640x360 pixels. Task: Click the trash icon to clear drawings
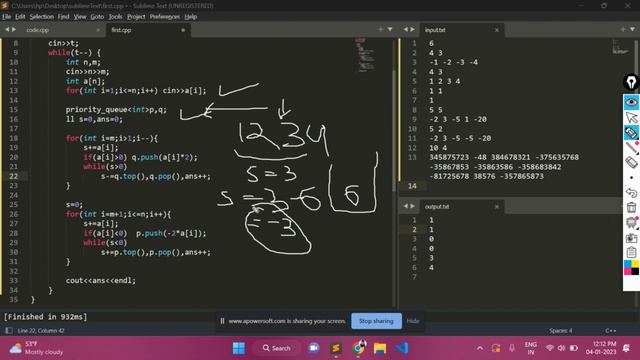click(631, 207)
